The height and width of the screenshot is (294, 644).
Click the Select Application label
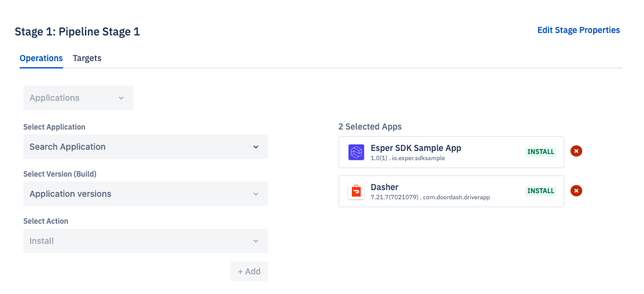(x=54, y=127)
